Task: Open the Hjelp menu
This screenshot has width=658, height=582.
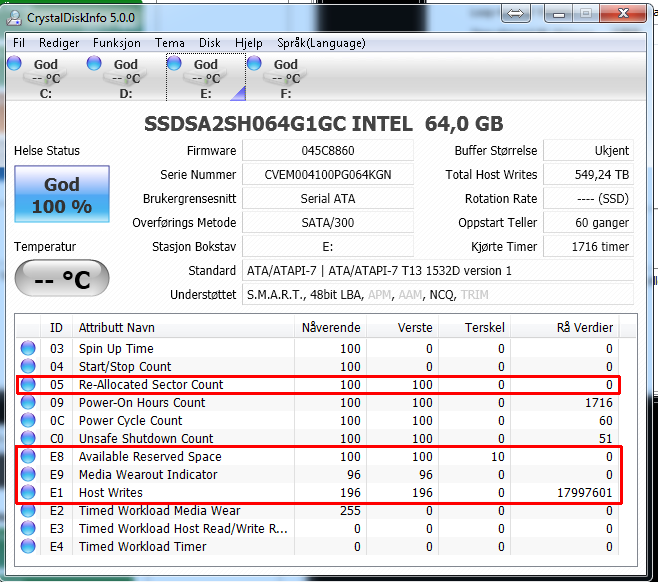Action: tap(248, 43)
